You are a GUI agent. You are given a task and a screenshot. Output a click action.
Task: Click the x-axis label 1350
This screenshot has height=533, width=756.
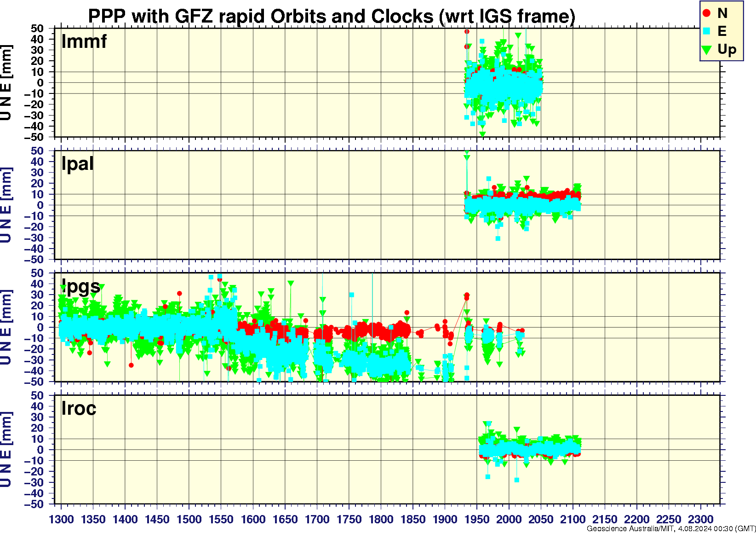tap(93, 520)
